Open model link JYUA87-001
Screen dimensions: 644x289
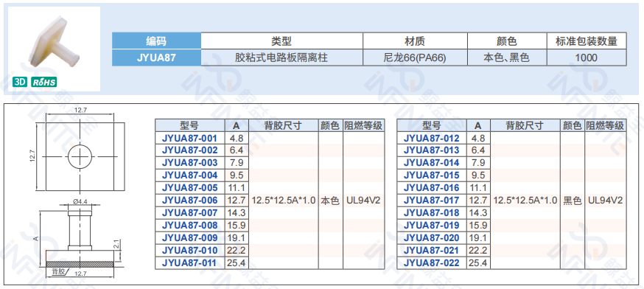pyautogui.click(x=190, y=138)
